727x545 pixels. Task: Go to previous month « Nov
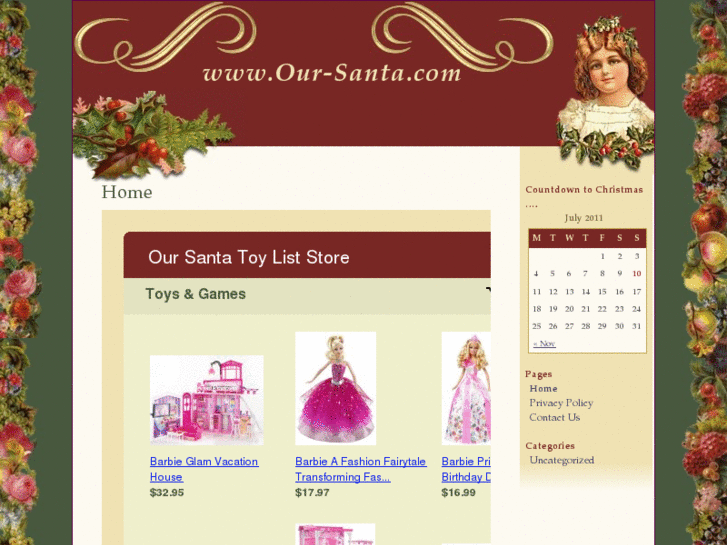(544, 343)
